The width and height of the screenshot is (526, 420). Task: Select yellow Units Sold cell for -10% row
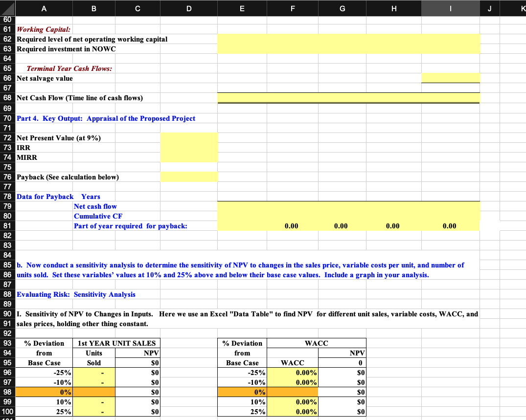(x=94, y=382)
